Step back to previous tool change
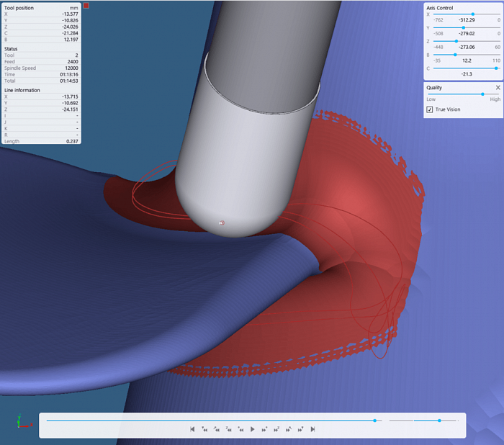Screen dimensions: 504x445 point(204,429)
